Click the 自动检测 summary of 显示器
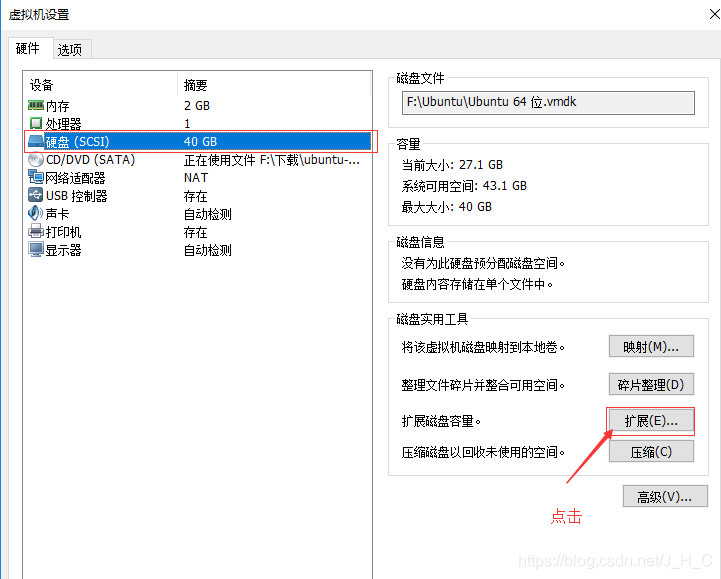 coord(208,250)
